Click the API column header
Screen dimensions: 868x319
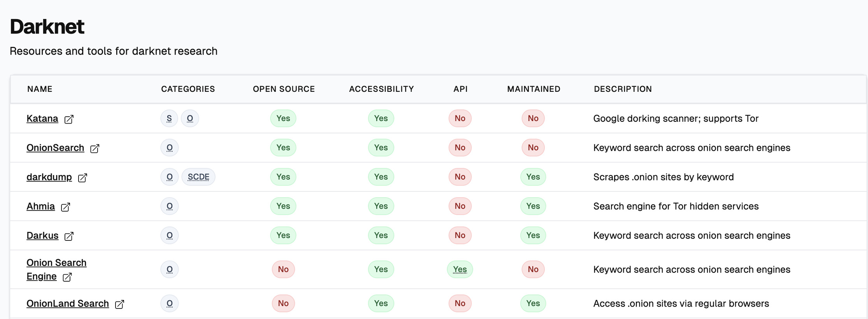pos(460,89)
